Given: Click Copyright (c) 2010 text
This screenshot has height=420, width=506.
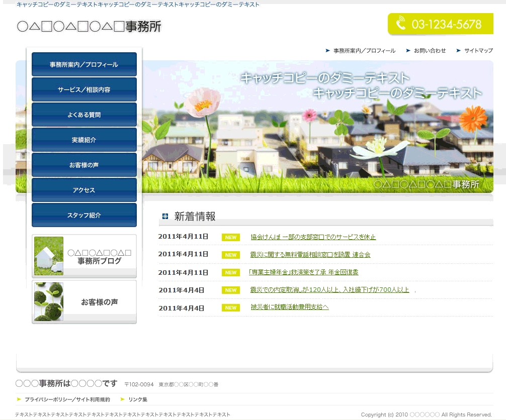Looking at the screenshot, I should (427, 414).
